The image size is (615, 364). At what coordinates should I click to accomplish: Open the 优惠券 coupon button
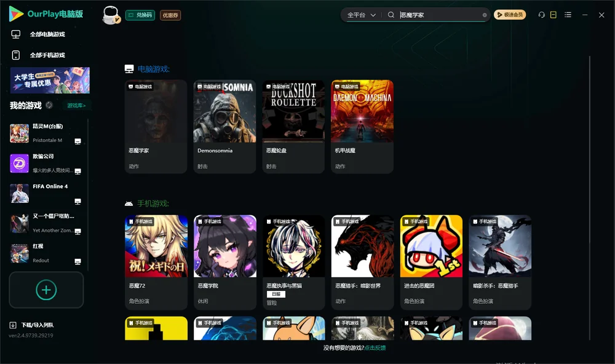click(x=170, y=15)
